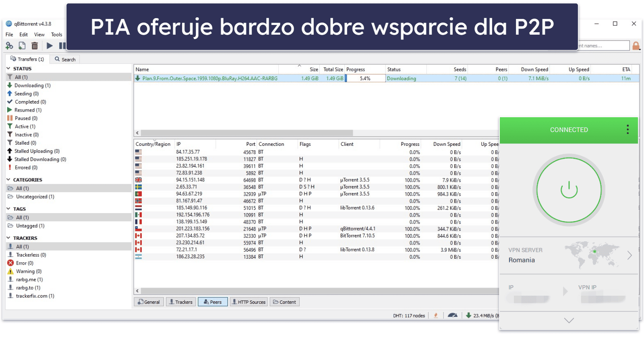Click the lock icon beside the search field
The image size is (644, 338).
[636, 46]
